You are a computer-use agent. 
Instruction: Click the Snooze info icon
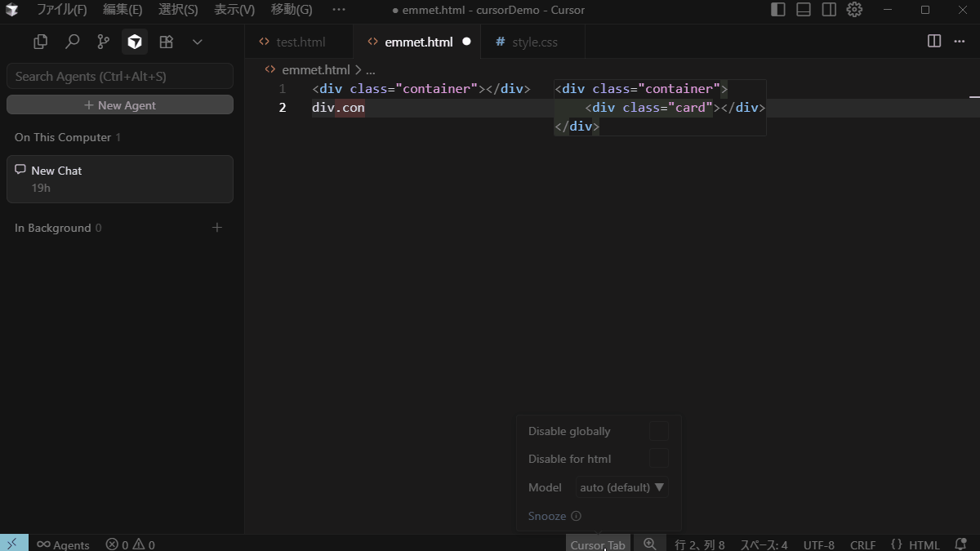click(576, 516)
